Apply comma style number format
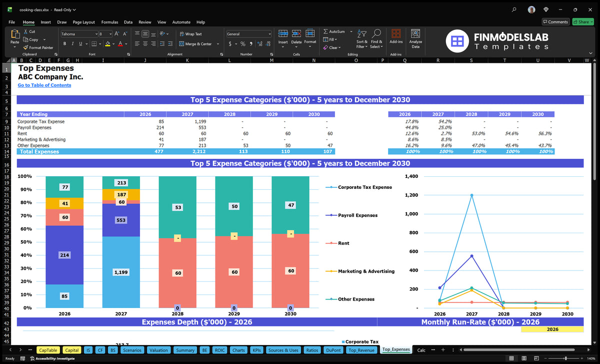600x364 pixels. (x=250, y=44)
